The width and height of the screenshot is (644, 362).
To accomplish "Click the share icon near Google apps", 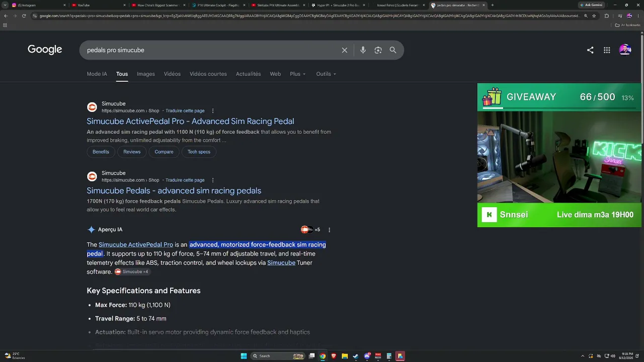I will coord(590,50).
